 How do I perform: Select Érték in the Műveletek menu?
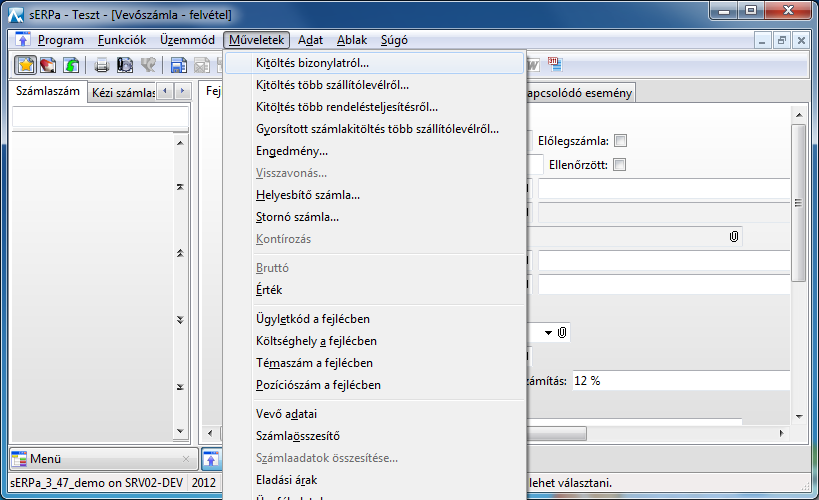point(375,289)
